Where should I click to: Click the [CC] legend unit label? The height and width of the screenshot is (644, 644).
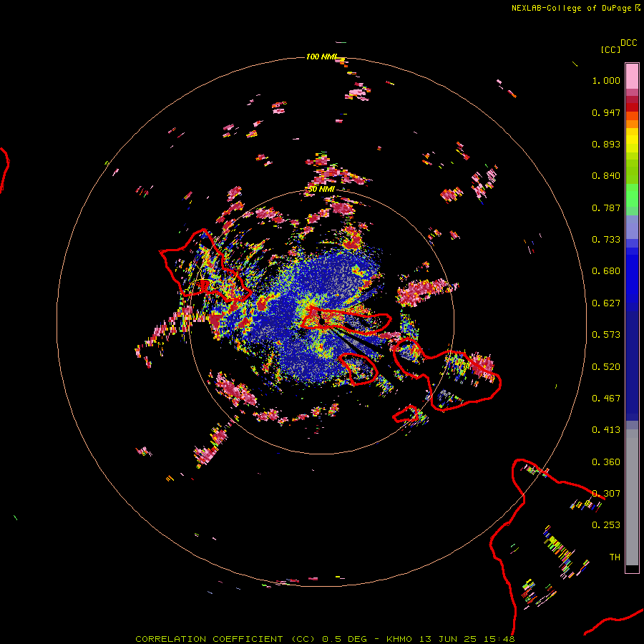pyautogui.click(x=611, y=49)
